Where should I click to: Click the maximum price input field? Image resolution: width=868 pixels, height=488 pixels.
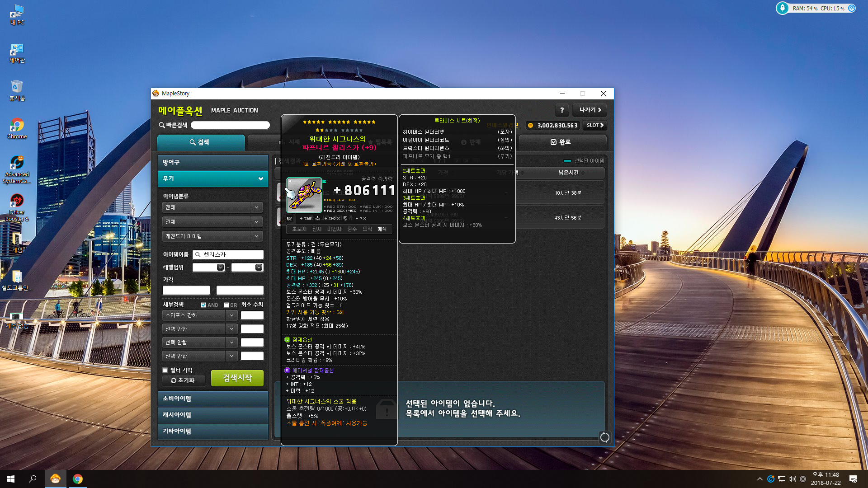240,290
